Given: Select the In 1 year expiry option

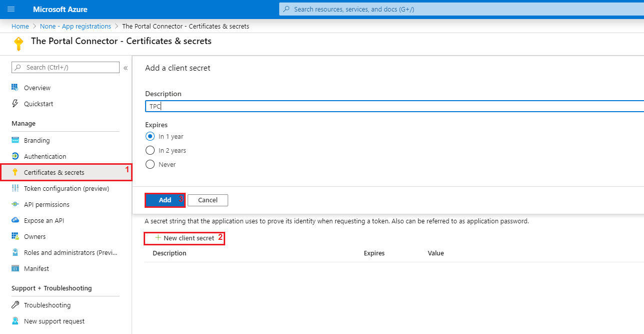Looking at the screenshot, I should pyautogui.click(x=150, y=136).
